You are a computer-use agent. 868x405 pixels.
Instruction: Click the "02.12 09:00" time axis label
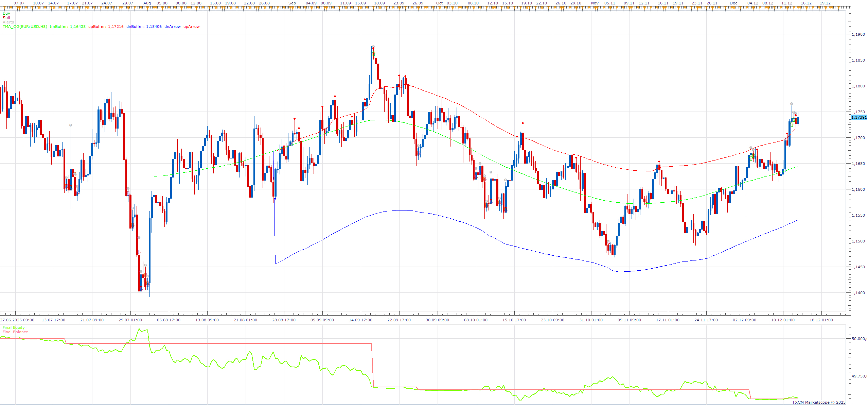[x=744, y=320]
